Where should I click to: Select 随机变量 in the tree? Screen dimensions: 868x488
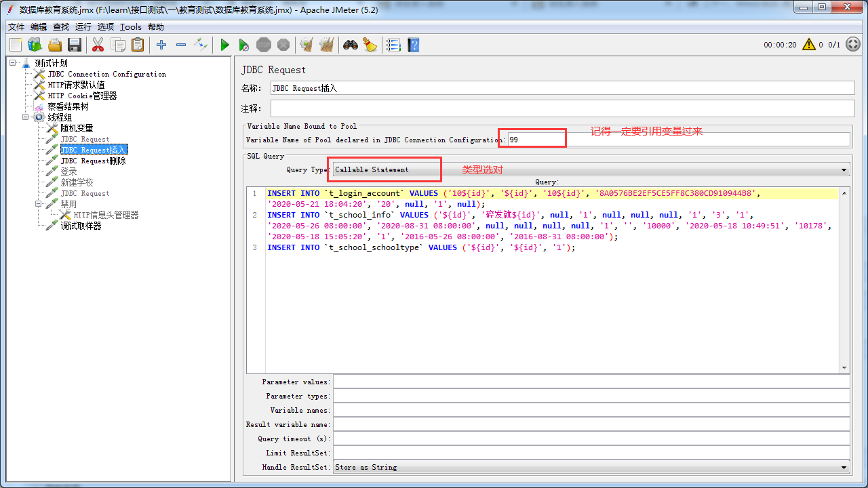77,128
